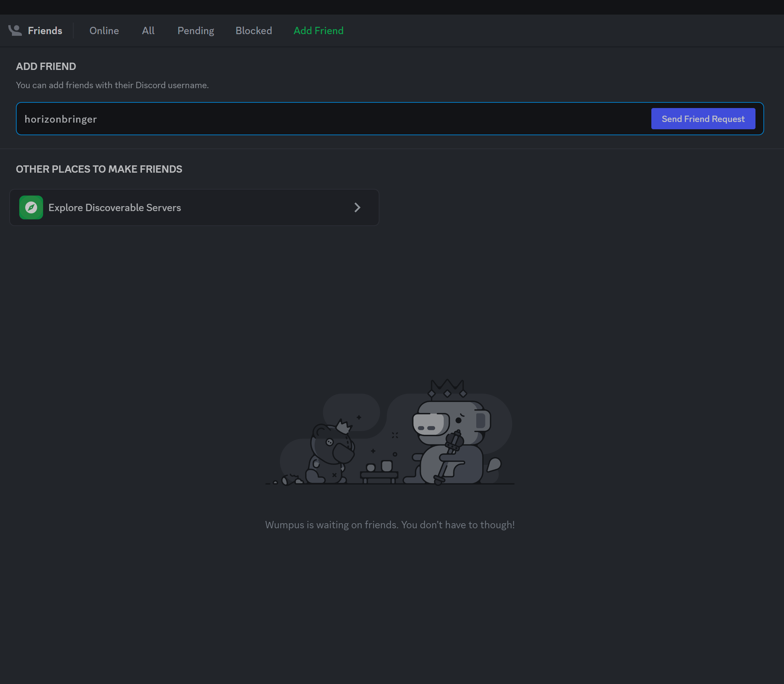Show Pending friend requests tab

(x=196, y=30)
